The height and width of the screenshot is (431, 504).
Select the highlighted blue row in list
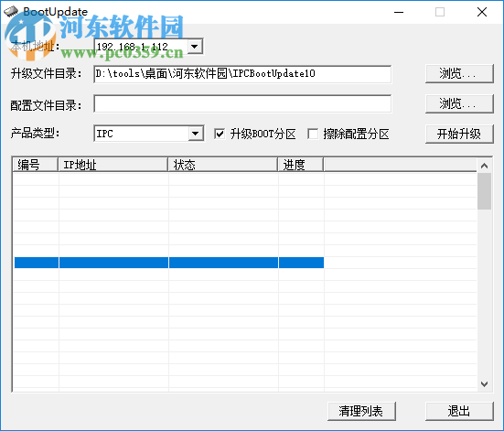(169, 263)
